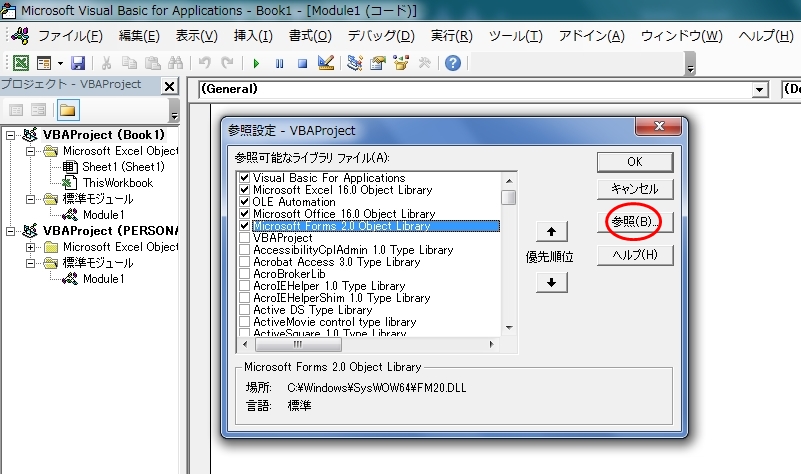Close the project explorer panel
The image size is (801, 474).
[169, 86]
